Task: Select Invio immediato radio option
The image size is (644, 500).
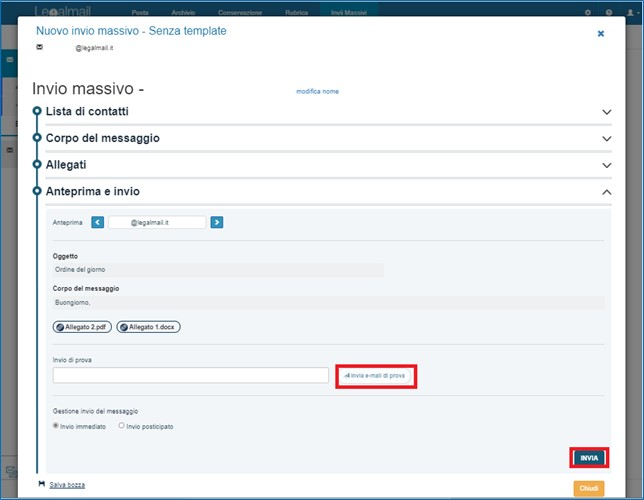Action: pyautogui.click(x=56, y=426)
